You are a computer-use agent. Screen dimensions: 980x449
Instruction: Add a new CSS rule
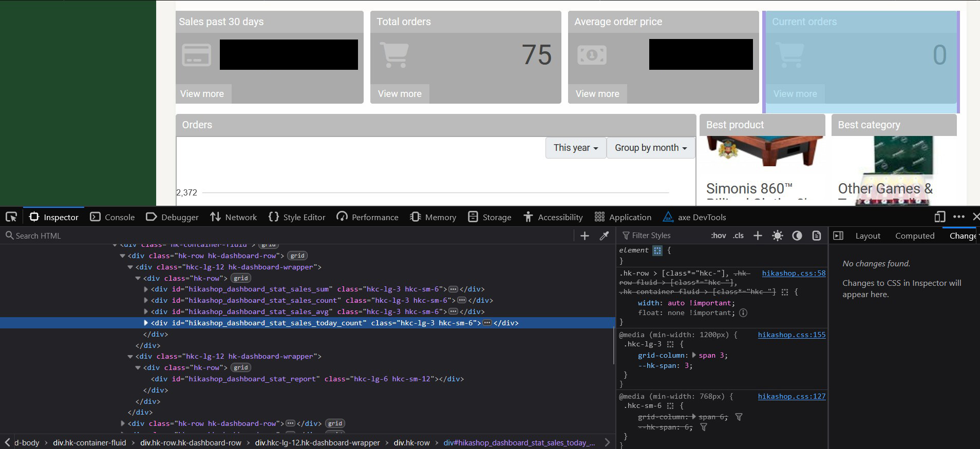coord(758,236)
